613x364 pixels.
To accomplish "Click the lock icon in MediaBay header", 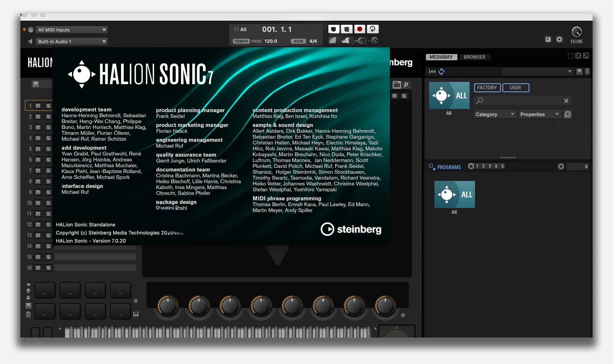I will pyautogui.click(x=570, y=56).
